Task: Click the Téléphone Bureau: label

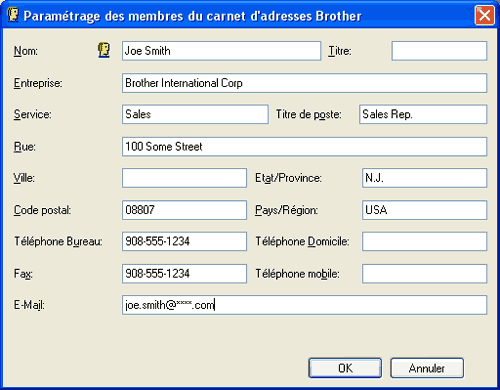Action: point(58,241)
